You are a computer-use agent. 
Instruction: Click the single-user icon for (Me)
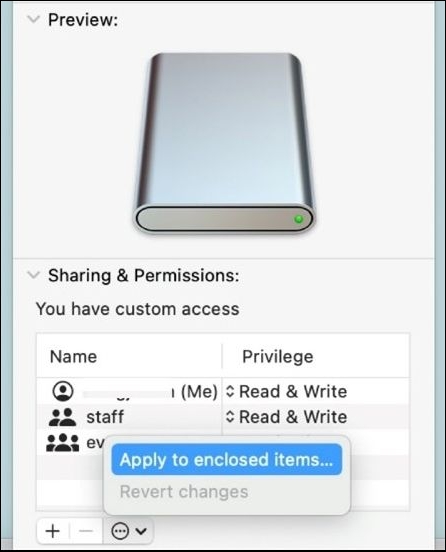coord(63,391)
